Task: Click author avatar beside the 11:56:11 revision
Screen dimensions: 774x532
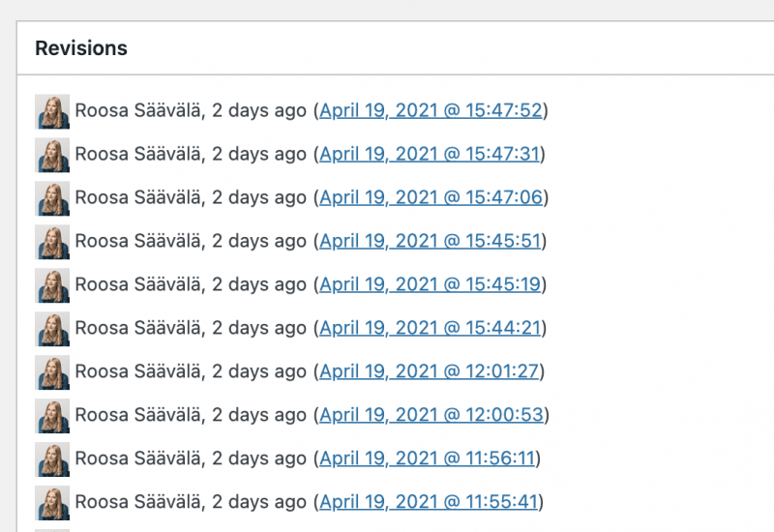Action: coord(52,459)
